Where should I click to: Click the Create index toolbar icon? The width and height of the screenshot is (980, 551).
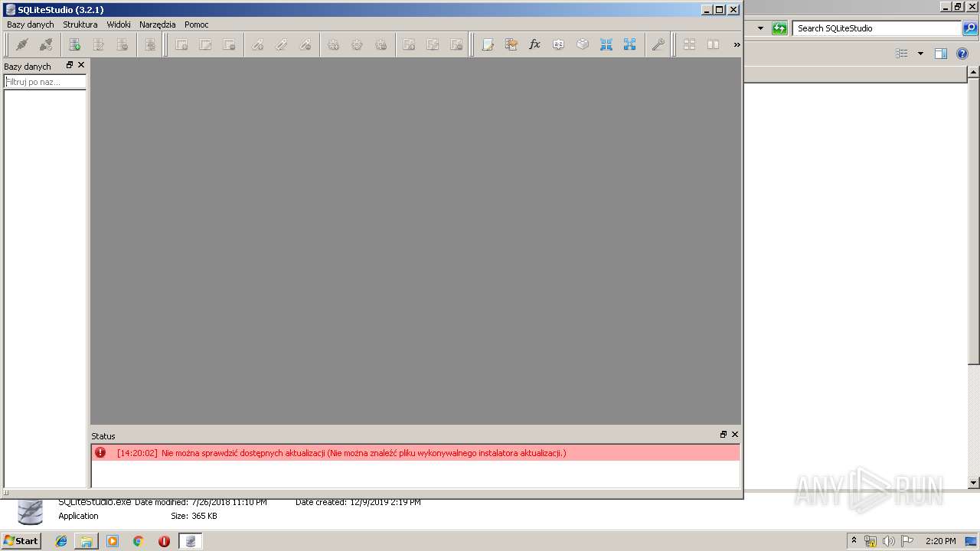coord(257,45)
